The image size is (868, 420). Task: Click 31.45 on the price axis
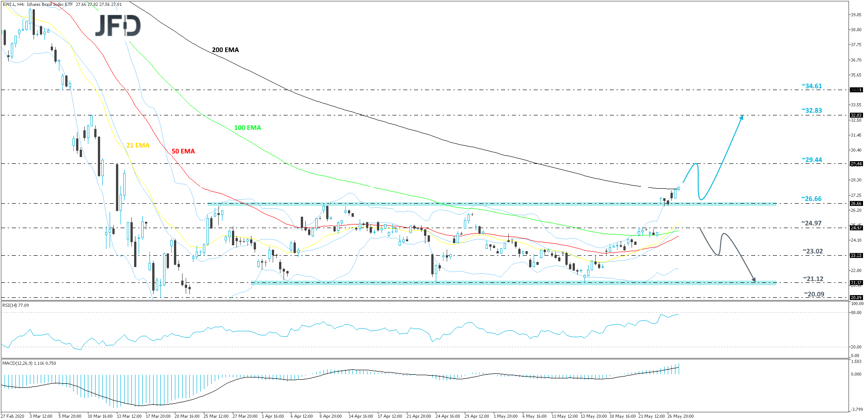(856, 135)
